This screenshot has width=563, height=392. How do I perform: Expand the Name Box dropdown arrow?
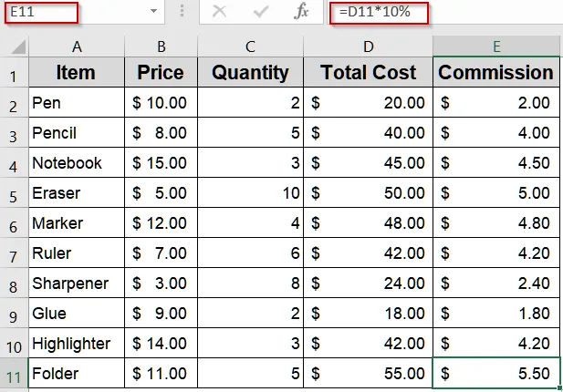[153, 11]
